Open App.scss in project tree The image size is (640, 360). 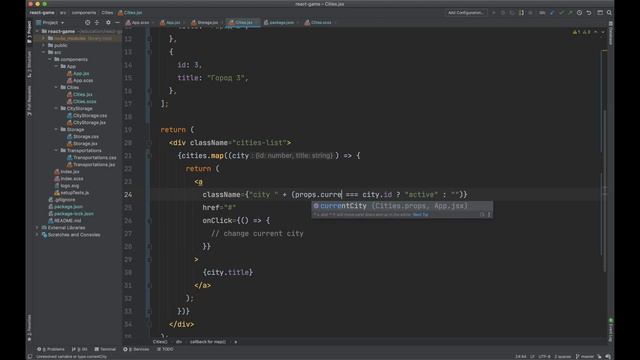coord(80,80)
